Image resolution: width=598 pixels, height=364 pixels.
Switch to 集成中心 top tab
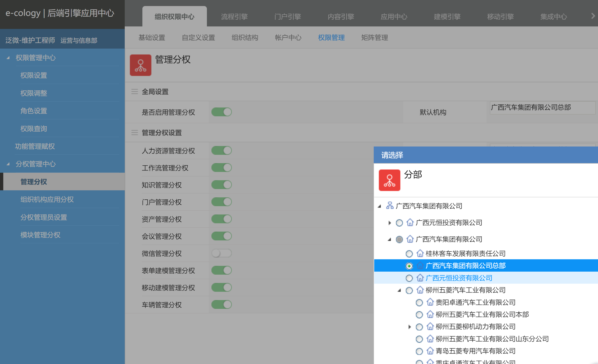point(553,17)
